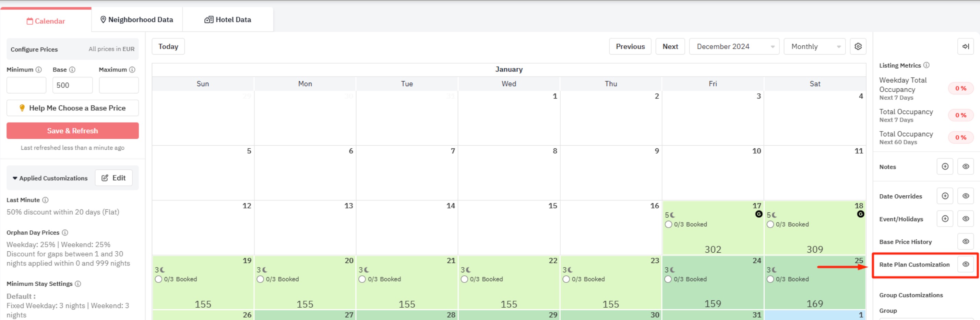Focus the Base price field showing 500
980x320 pixels.
72,85
